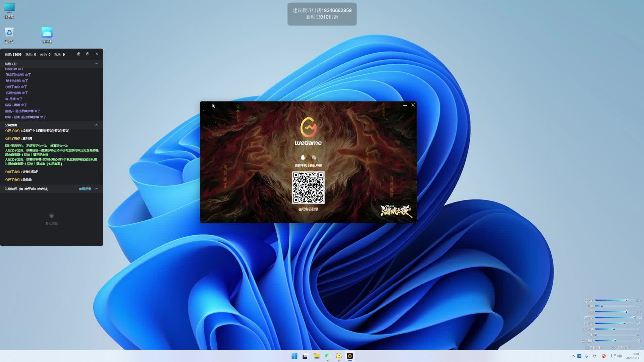Adjust the overlay slider valued 74
This screenshot has width=644, height=362.
coord(624,323)
